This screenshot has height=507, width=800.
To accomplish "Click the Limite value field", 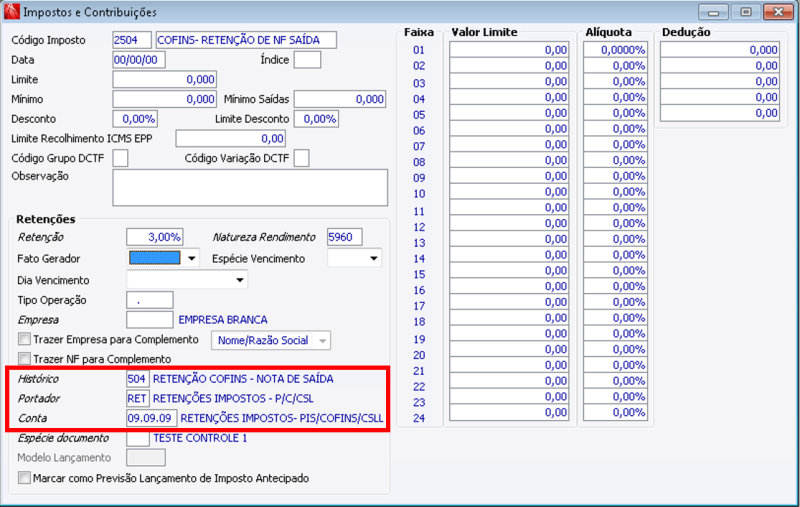I will coord(165,80).
